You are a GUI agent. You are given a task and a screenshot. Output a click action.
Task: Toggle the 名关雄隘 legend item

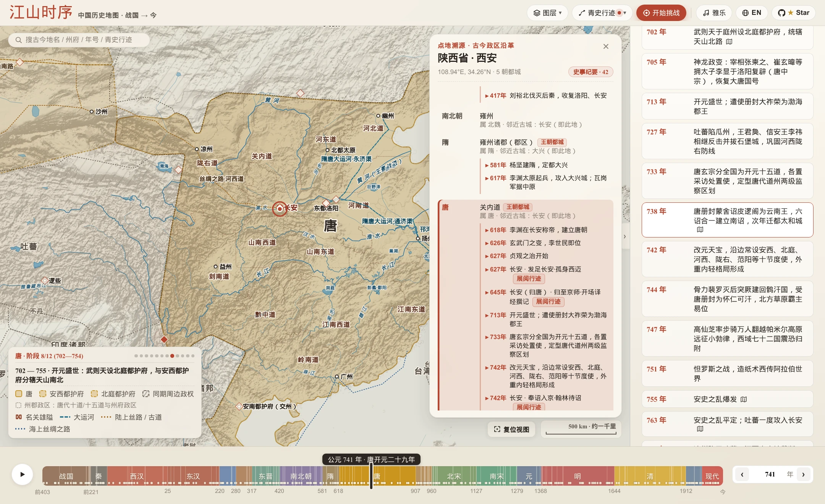34,417
